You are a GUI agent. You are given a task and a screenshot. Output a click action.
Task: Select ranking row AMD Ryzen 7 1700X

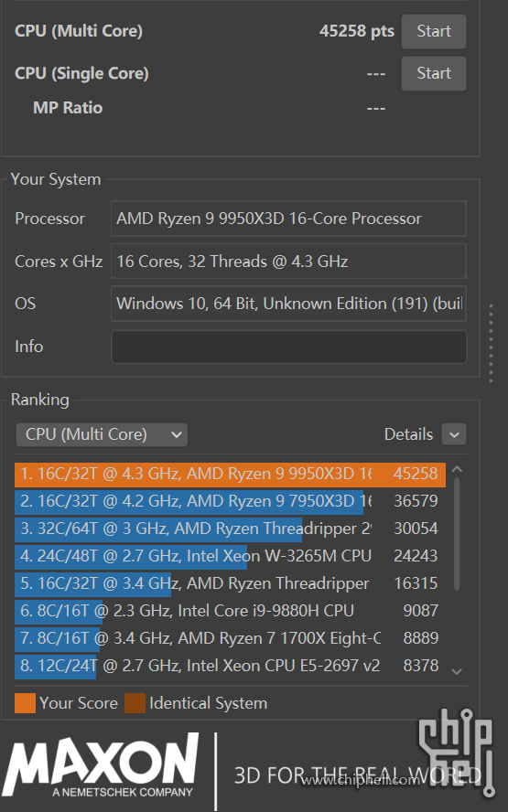coord(230,638)
